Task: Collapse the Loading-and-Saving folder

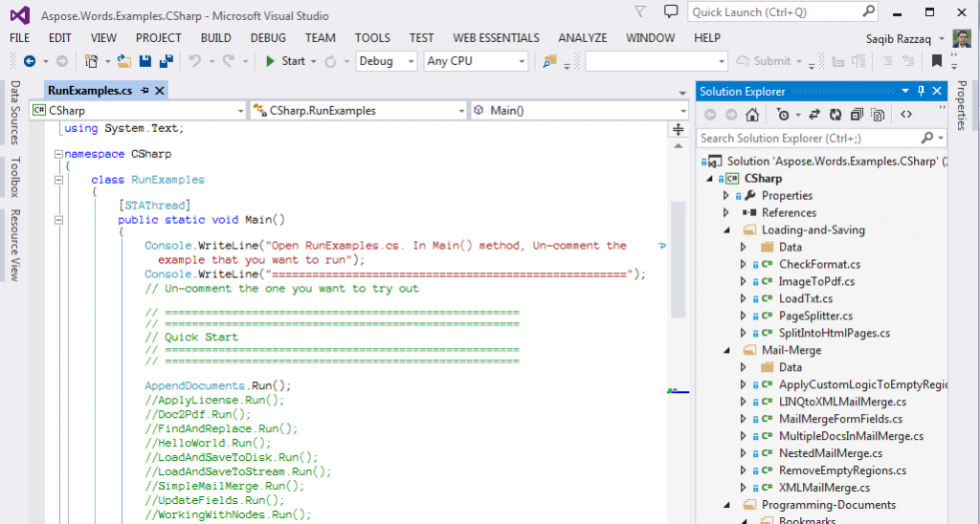Action: 726,229
